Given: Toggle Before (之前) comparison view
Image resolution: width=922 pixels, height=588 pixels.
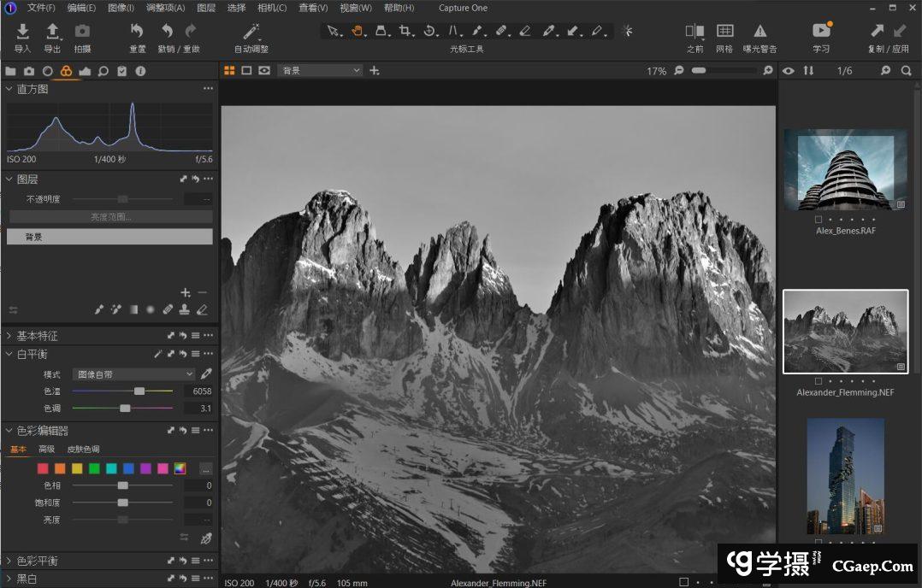Looking at the screenshot, I should (694, 32).
